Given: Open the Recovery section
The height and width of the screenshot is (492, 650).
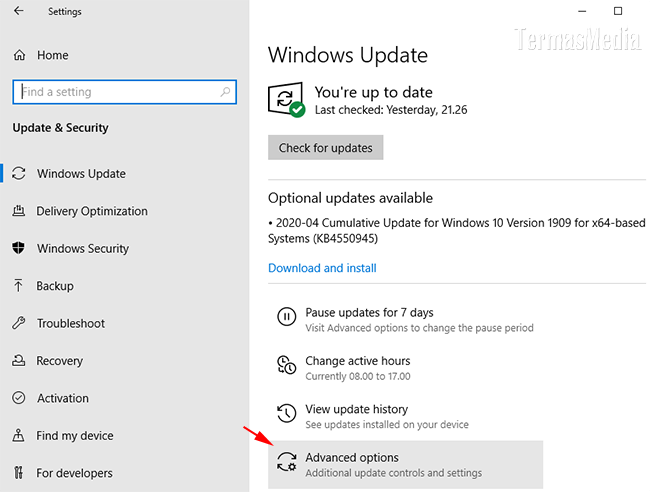Looking at the screenshot, I should click(x=59, y=361).
